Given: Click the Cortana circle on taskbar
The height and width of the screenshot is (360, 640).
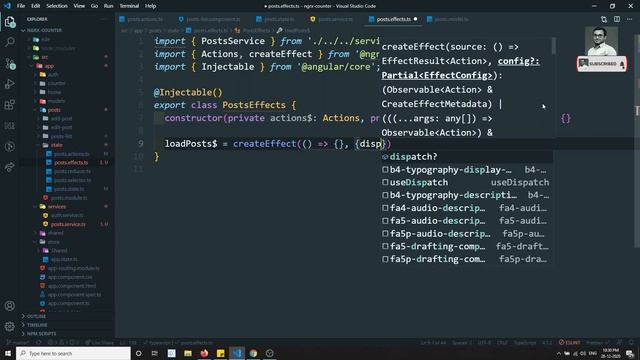Looking at the screenshot, I should [138, 353].
